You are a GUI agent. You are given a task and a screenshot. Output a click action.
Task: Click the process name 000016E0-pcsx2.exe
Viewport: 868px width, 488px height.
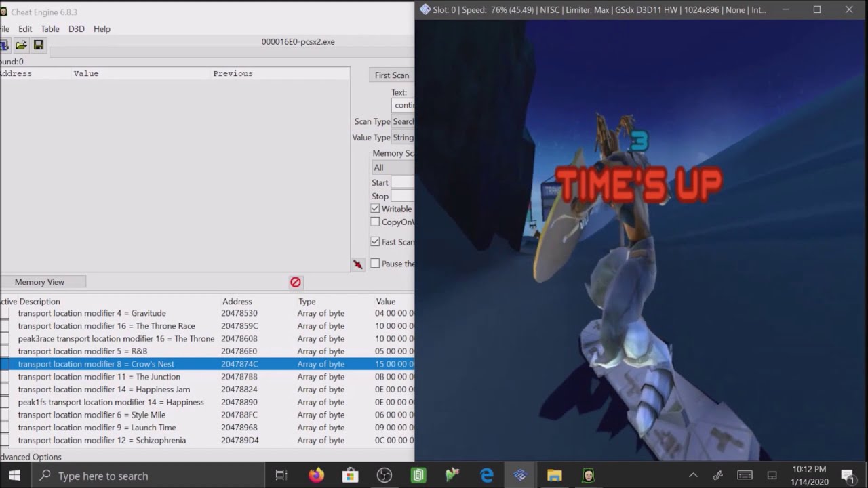(298, 42)
